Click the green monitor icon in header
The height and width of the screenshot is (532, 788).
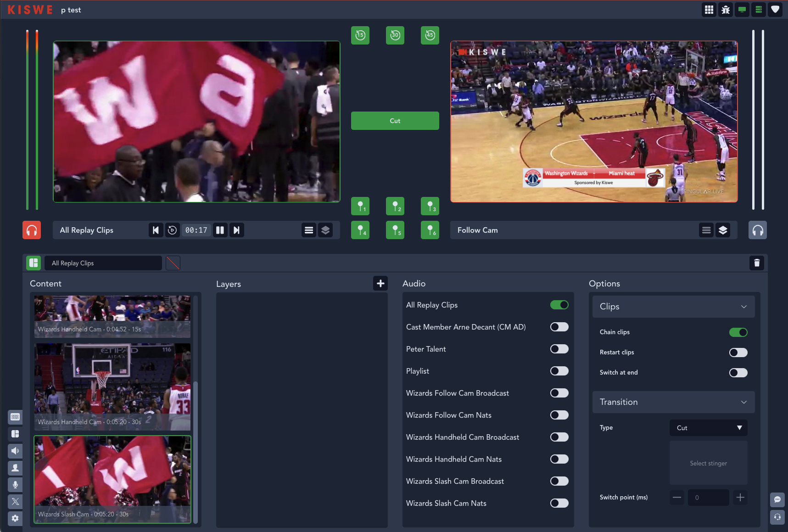point(742,10)
